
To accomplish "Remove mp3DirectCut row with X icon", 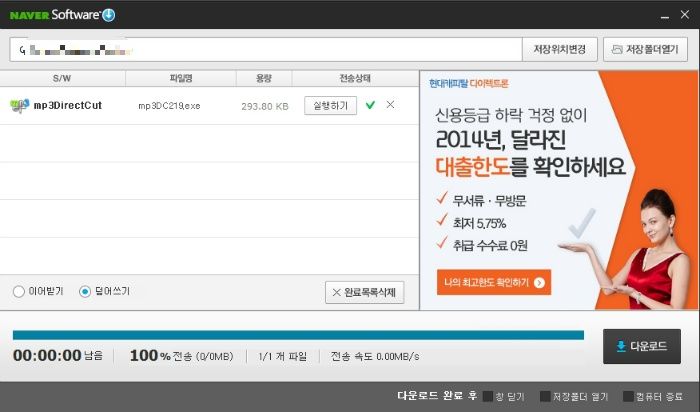I will pyautogui.click(x=390, y=104).
